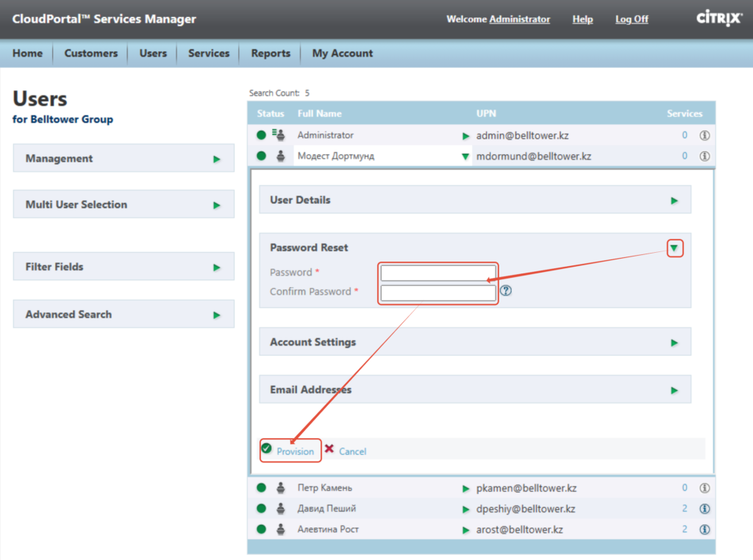Click the user icon beside Давид Пеший
The image size is (753, 560).
tap(281, 509)
